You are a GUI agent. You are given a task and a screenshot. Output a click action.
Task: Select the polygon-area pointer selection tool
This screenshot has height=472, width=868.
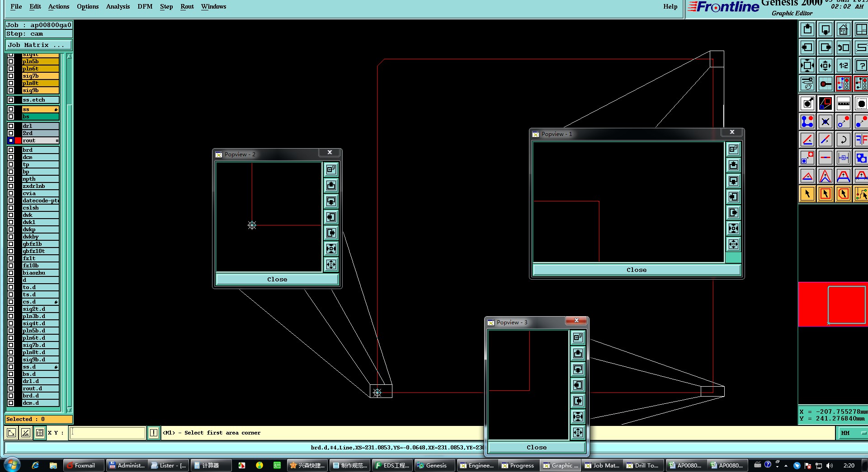(844, 194)
